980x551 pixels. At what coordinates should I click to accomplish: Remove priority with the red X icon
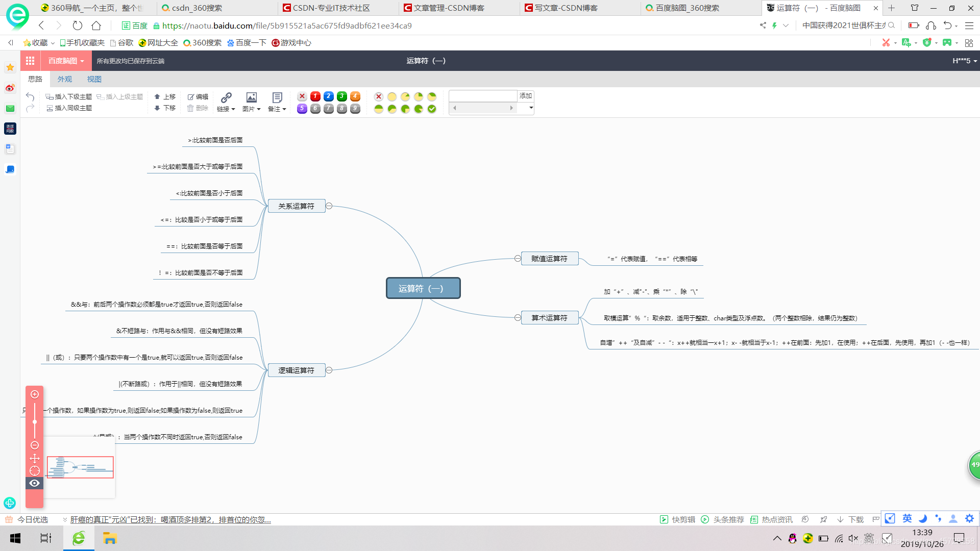click(302, 96)
